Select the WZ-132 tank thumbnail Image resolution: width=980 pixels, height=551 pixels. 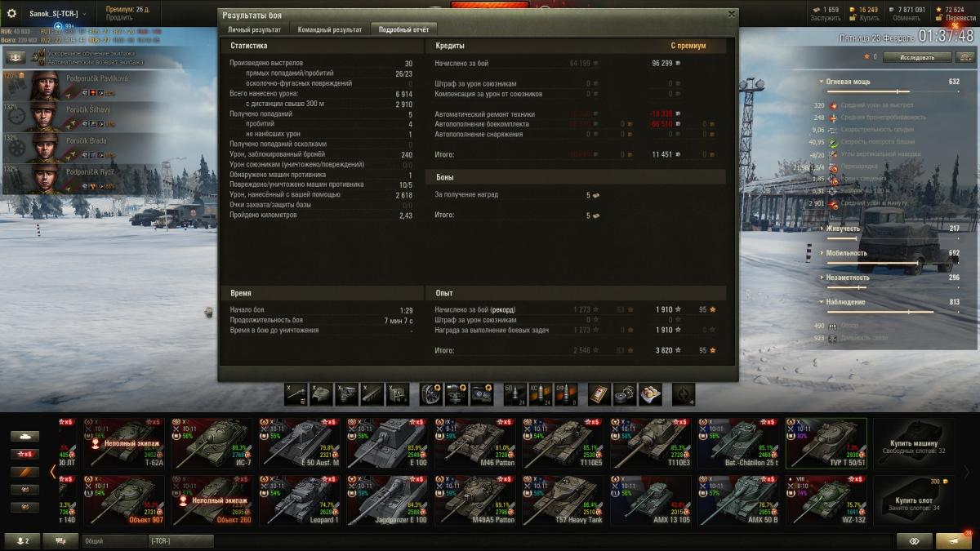tap(826, 500)
